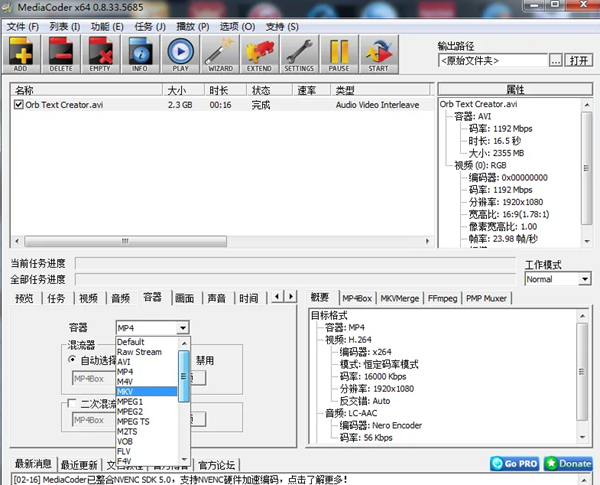Choose Default in the container list

point(147,342)
